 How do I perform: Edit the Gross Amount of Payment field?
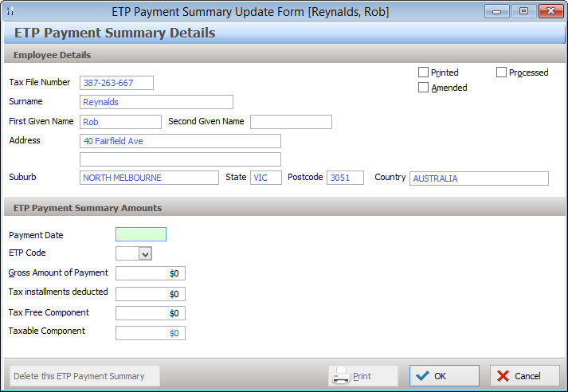(x=150, y=273)
